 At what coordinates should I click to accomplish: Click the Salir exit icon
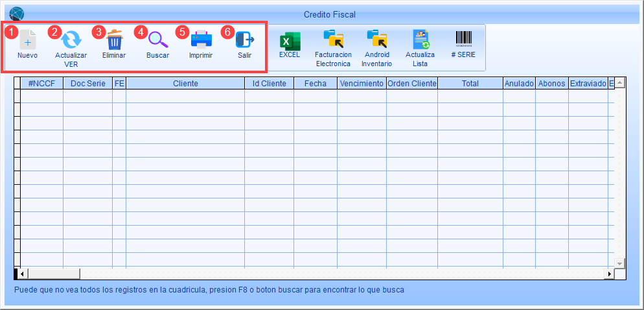(x=245, y=40)
